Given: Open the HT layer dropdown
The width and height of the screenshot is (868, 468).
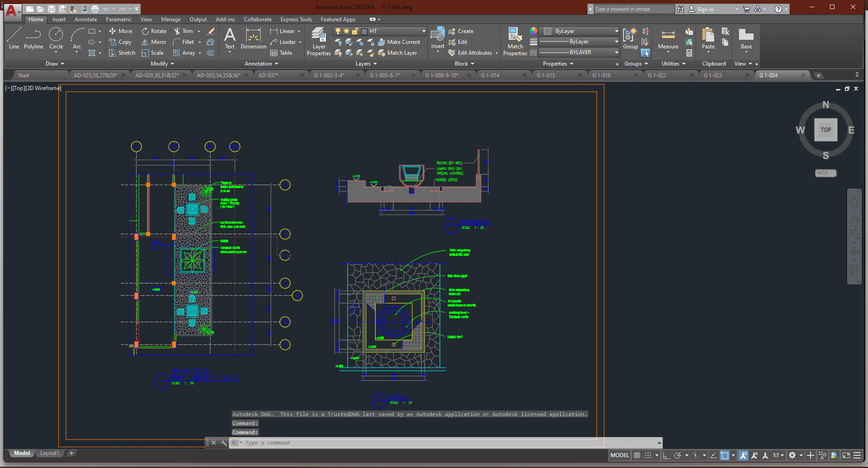Looking at the screenshot, I should coord(424,31).
